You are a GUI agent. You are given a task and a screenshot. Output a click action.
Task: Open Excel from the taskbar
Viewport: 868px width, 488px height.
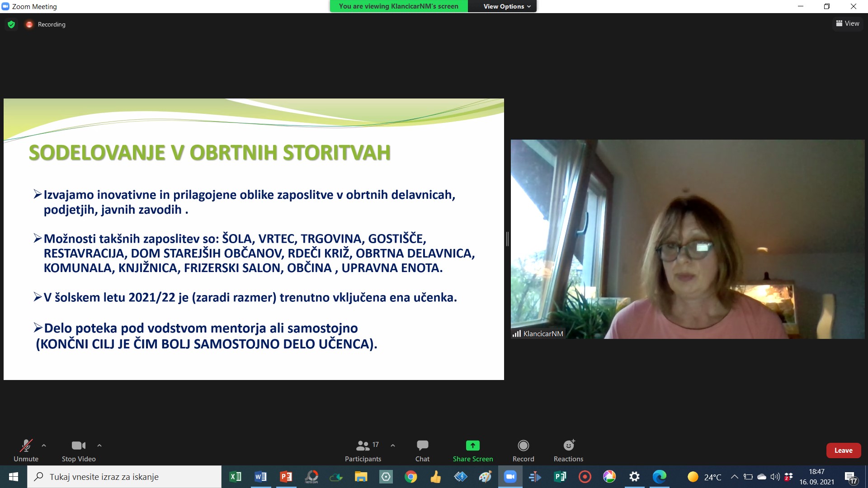click(x=236, y=477)
